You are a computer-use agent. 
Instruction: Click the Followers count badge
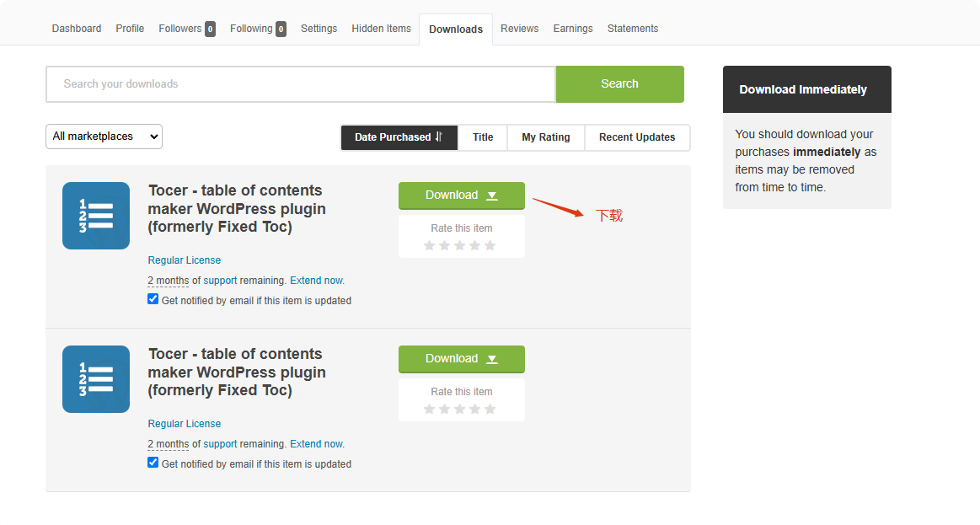click(210, 29)
